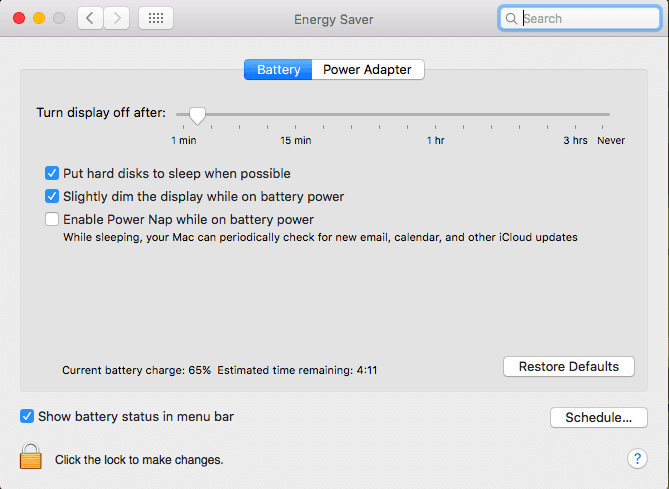Minimize the window with the yellow button
Viewport: 669px width, 489px height.
pos(39,18)
